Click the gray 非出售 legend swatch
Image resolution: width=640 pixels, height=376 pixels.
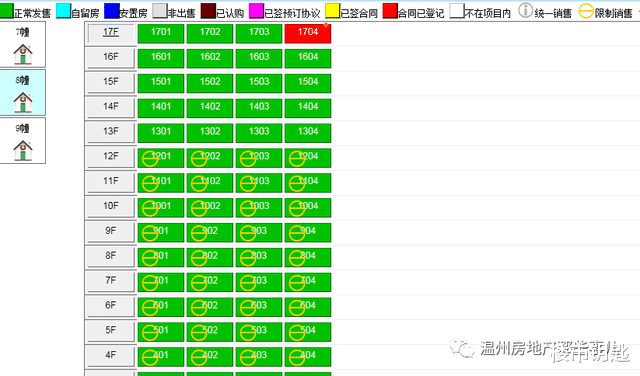[160, 11]
